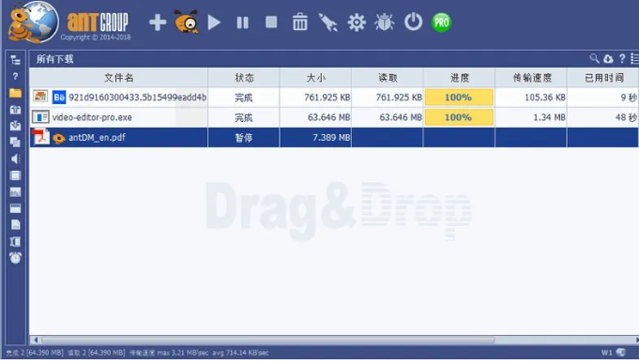The height and width of the screenshot is (364, 639).
Task: Pause downloads with the pause icon
Action: coord(242,23)
